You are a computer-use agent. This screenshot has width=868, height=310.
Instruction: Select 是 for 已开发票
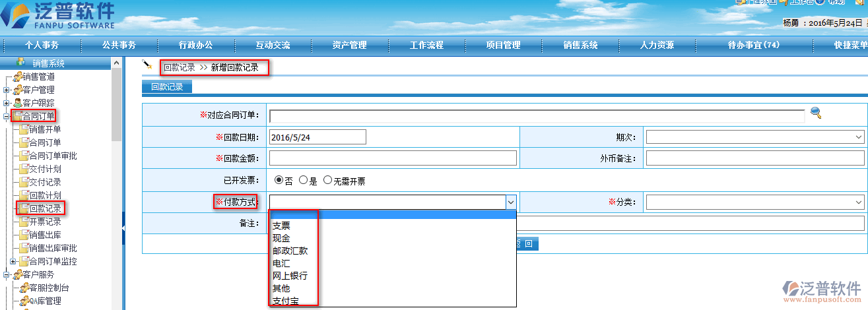[x=304, y=180]
